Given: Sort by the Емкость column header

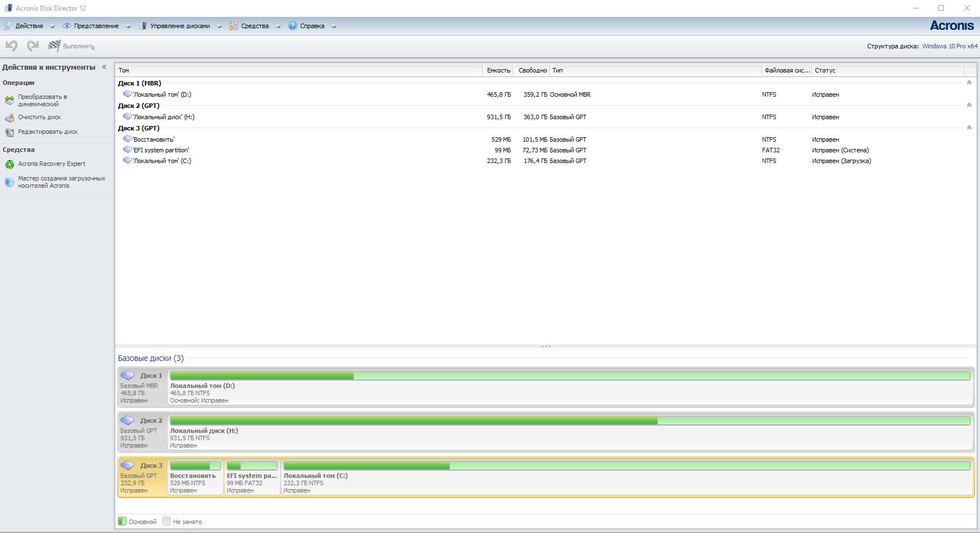Looking at the screenshot, I should click(x=498, y=70).
